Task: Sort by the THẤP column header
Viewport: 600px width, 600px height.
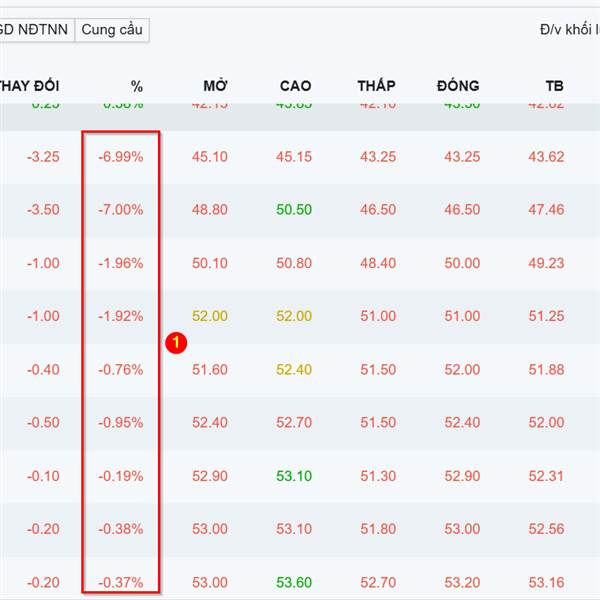Action: pyautogui.click(x=377, y=86)
